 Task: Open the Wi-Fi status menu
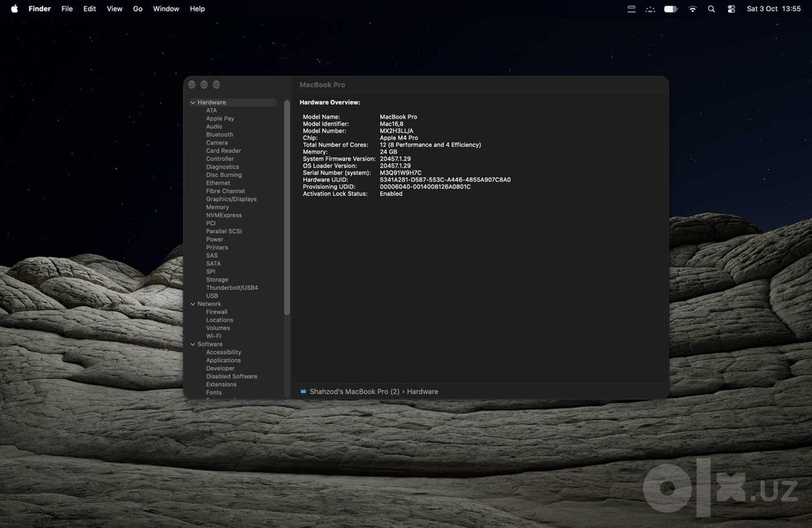[x=693, y=9]
